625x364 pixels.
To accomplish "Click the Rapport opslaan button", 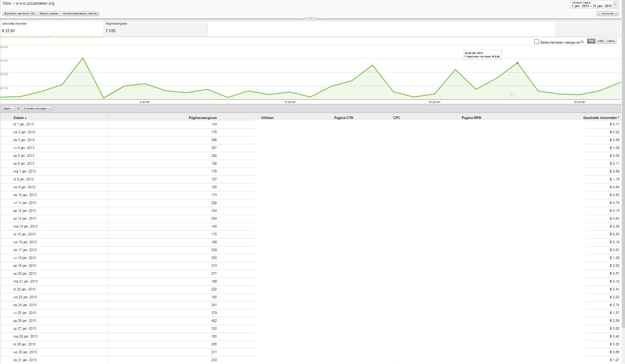I will coord(49,14).
